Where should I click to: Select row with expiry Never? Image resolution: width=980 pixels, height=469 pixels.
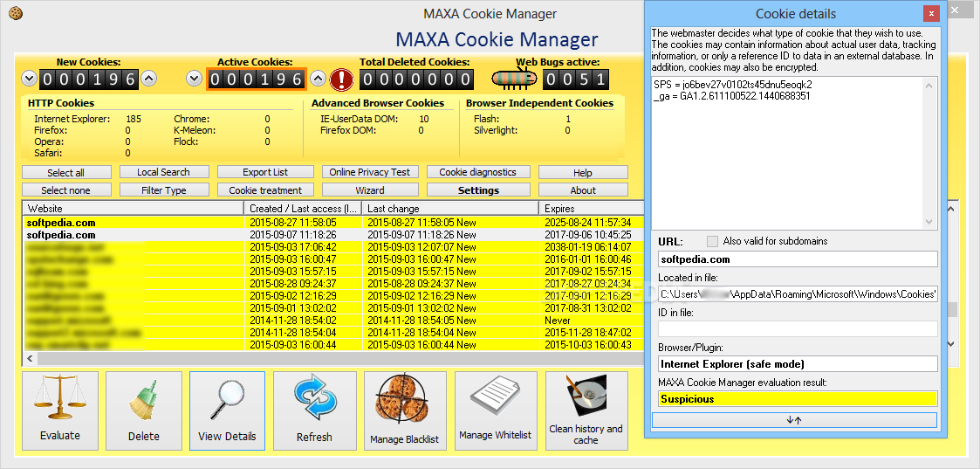coord(333,321)
